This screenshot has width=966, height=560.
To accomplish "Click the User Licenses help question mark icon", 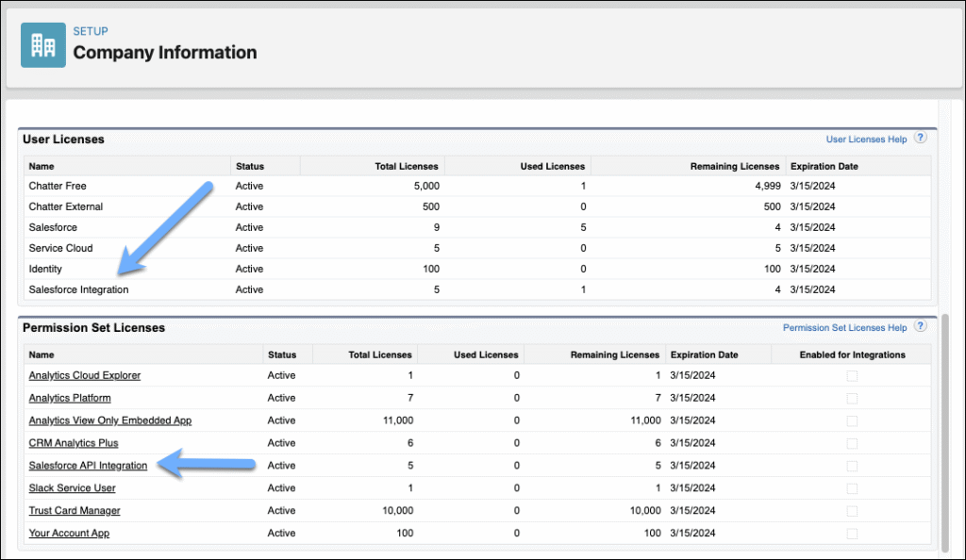I will click(921, 139).
